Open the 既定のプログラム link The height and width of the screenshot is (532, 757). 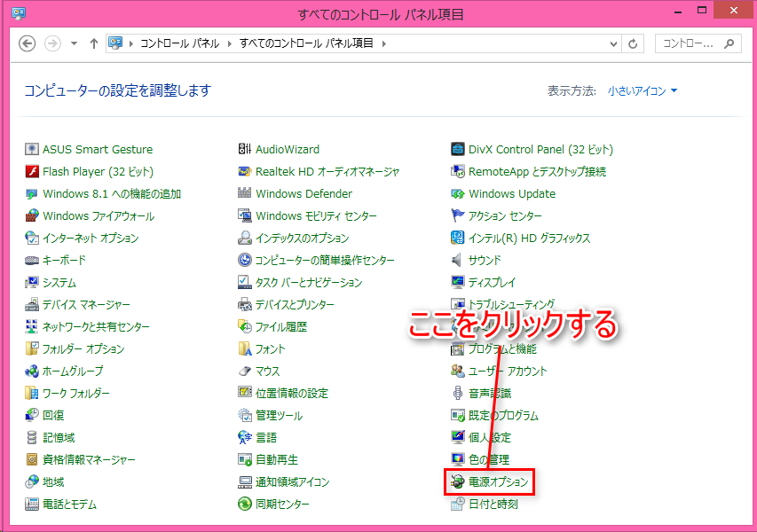[x=503, y=416]
